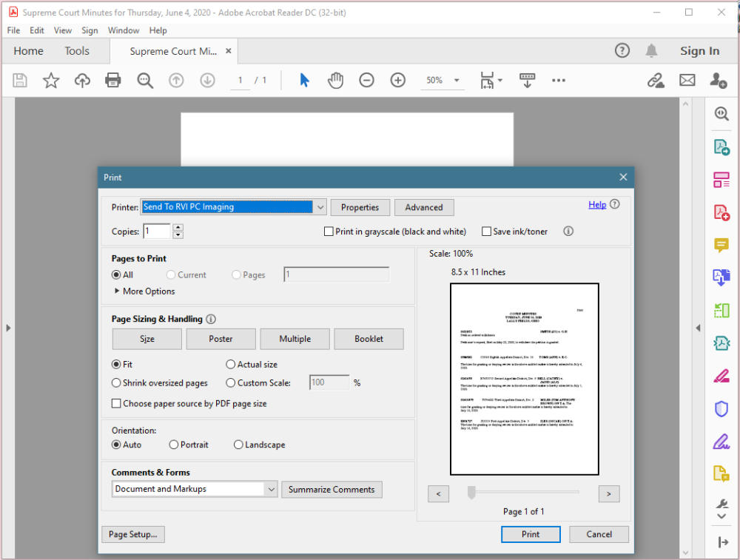
Task: Go to next page arrow icon
Action: [207, 80]
